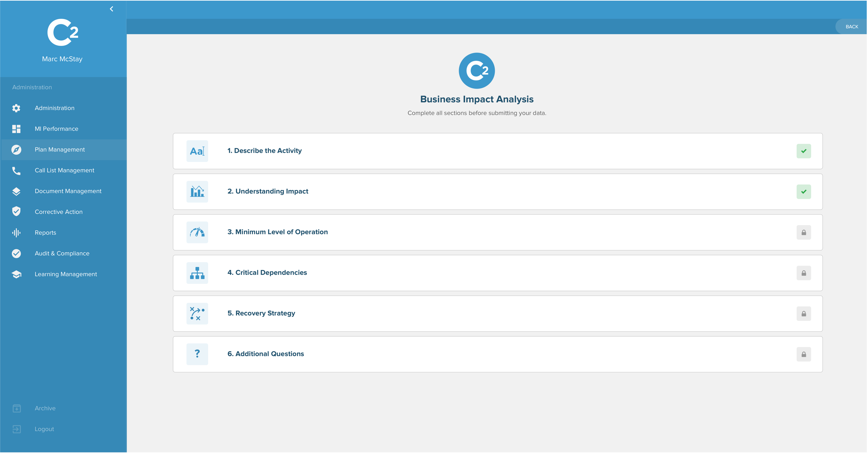Screen dimensions: 868x453
Task: Click the Call List Management phone icon
Action: [16, 170]
